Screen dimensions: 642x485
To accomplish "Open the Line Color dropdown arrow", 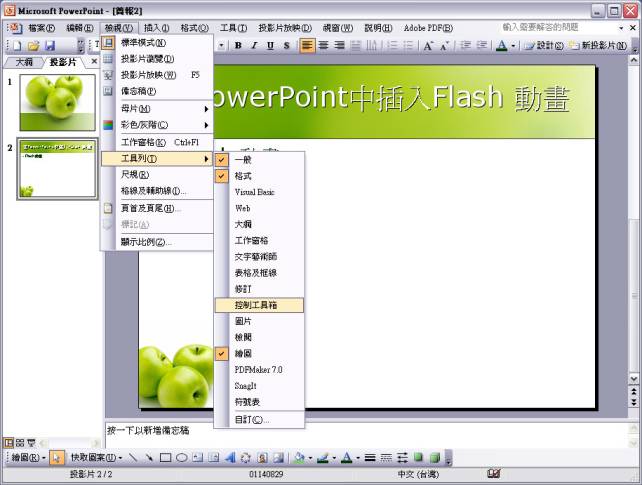I will pos(334,458).
